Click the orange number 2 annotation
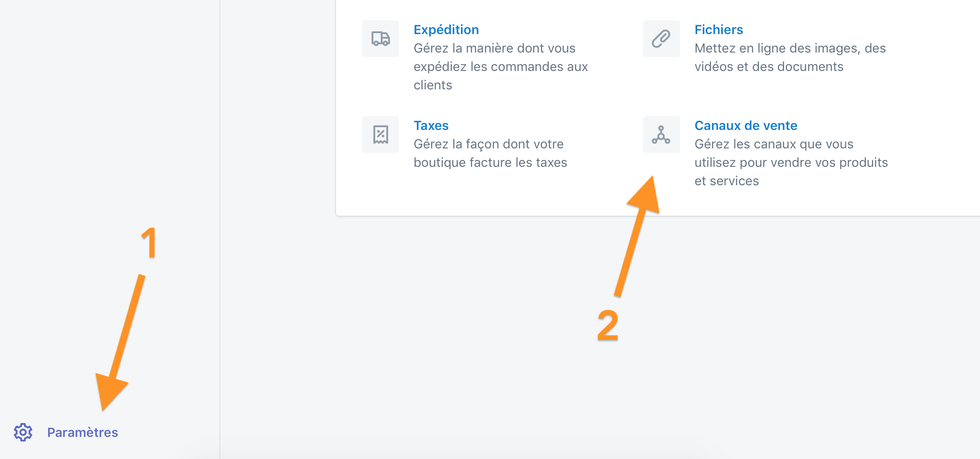 click(x=608, y=325)
